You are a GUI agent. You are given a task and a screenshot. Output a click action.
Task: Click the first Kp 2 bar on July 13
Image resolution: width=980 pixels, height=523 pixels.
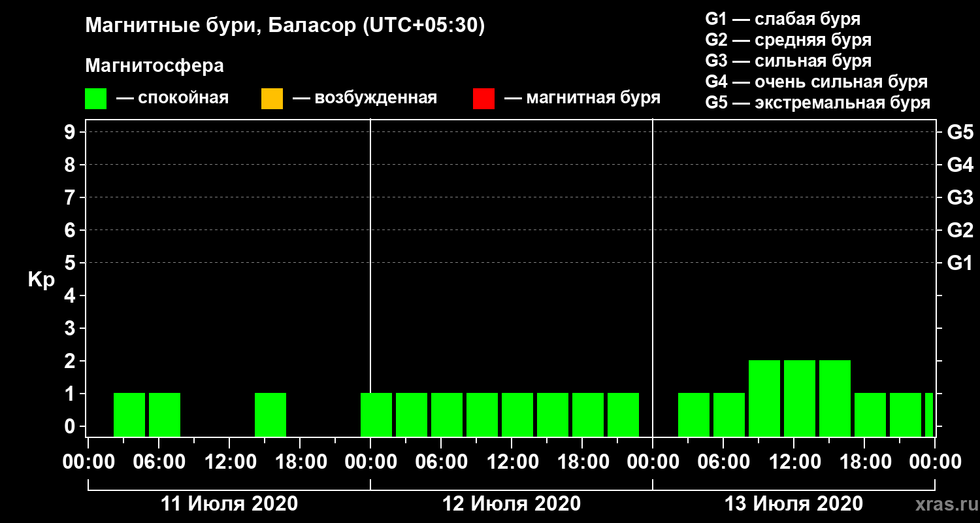coord(764,398)
